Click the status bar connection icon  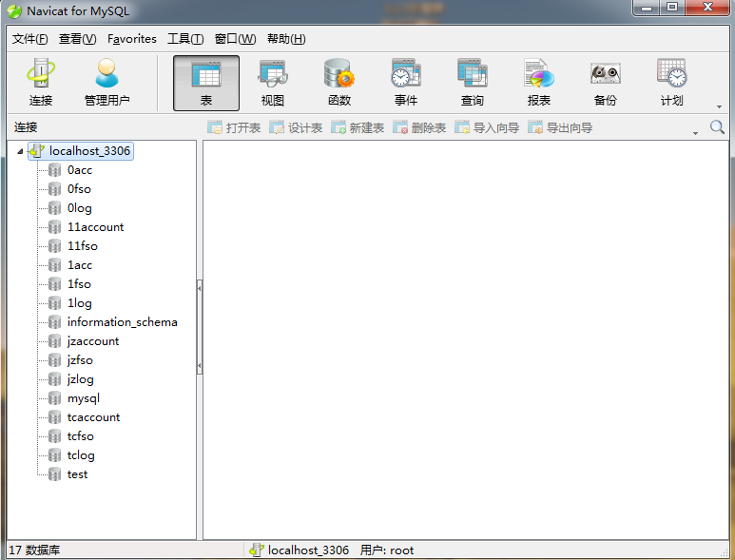click(257, 550)
